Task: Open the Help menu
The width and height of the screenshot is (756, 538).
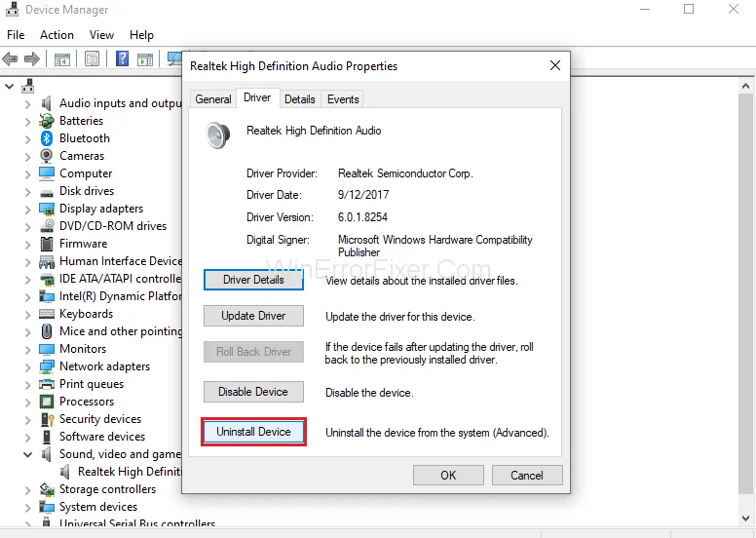Action: tap(142, 35)
